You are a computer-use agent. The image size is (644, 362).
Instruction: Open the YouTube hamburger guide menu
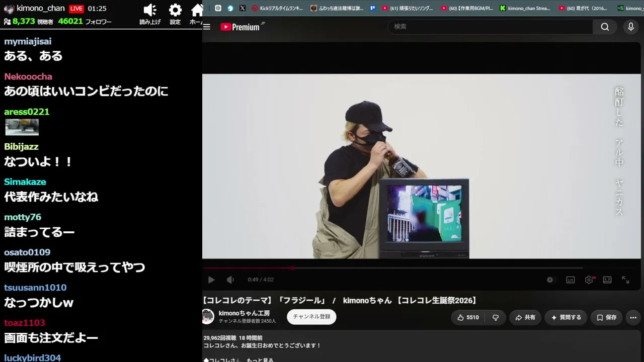pos(207,27)
